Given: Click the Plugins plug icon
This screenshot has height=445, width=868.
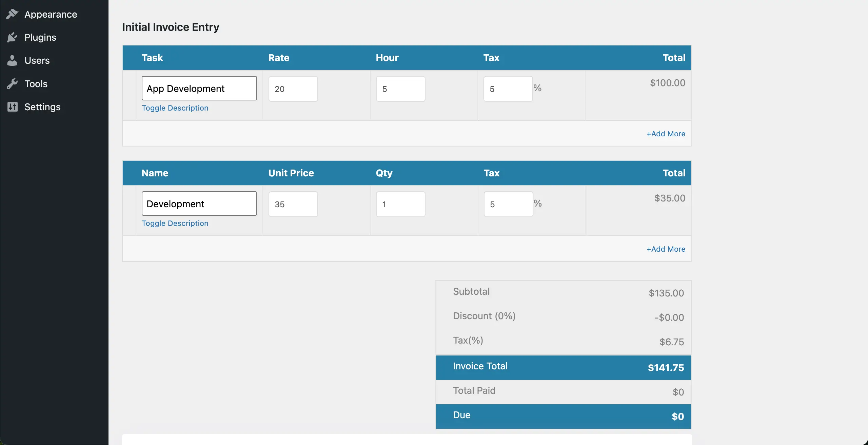Looking at the screenshot, I should (x=12, y=37).
